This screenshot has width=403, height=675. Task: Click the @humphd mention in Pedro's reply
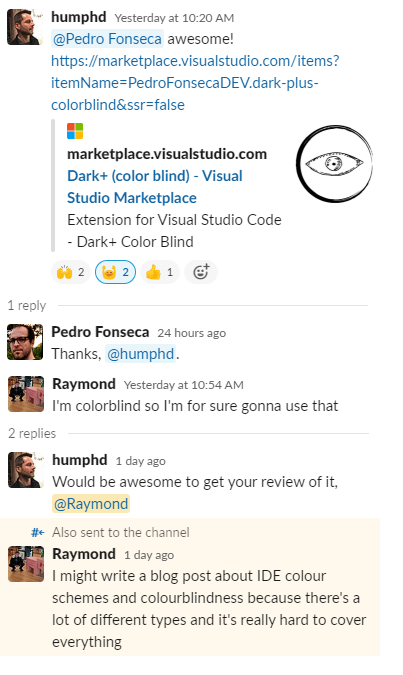pos(140,354)
